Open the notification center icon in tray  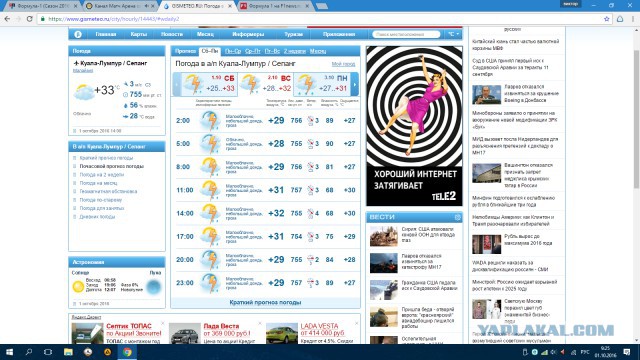627,352
